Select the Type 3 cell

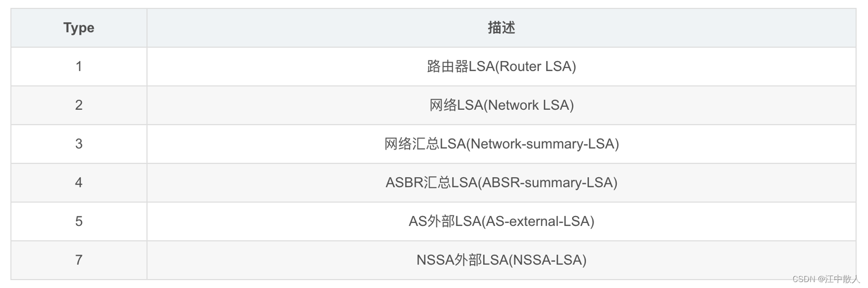coord(79,144)
